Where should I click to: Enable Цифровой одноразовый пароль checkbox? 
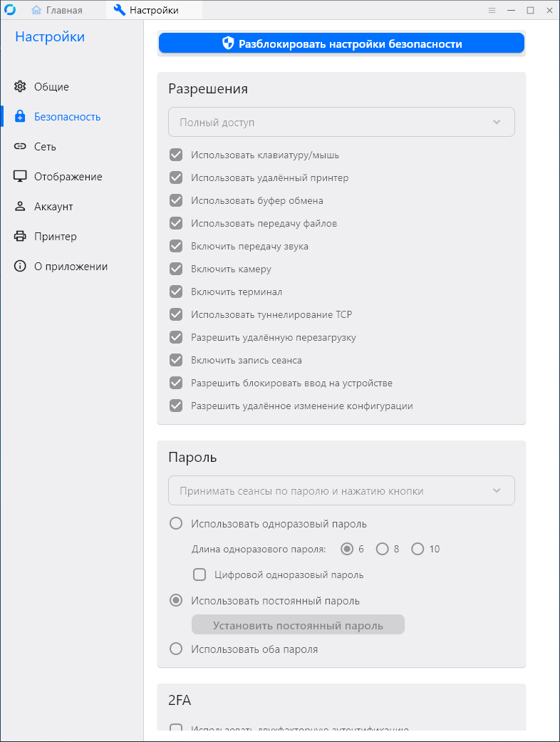pyautogui.click(x=199, y=574)
